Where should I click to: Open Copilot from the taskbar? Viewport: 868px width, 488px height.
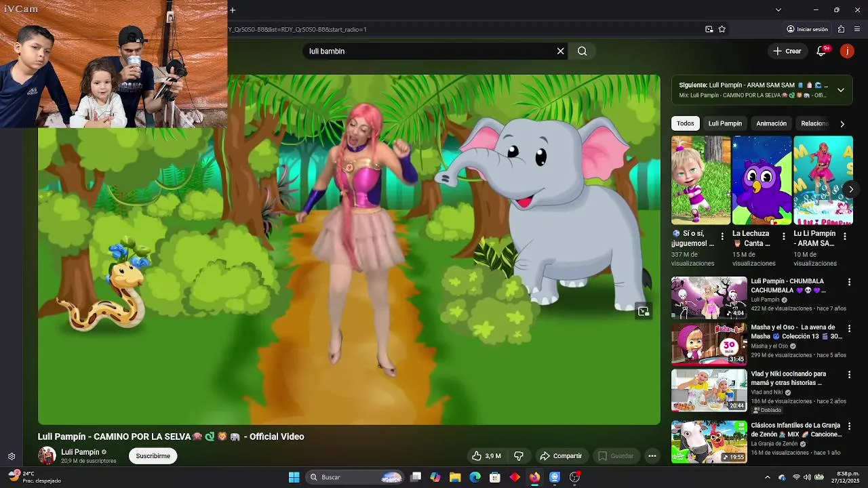435,477
